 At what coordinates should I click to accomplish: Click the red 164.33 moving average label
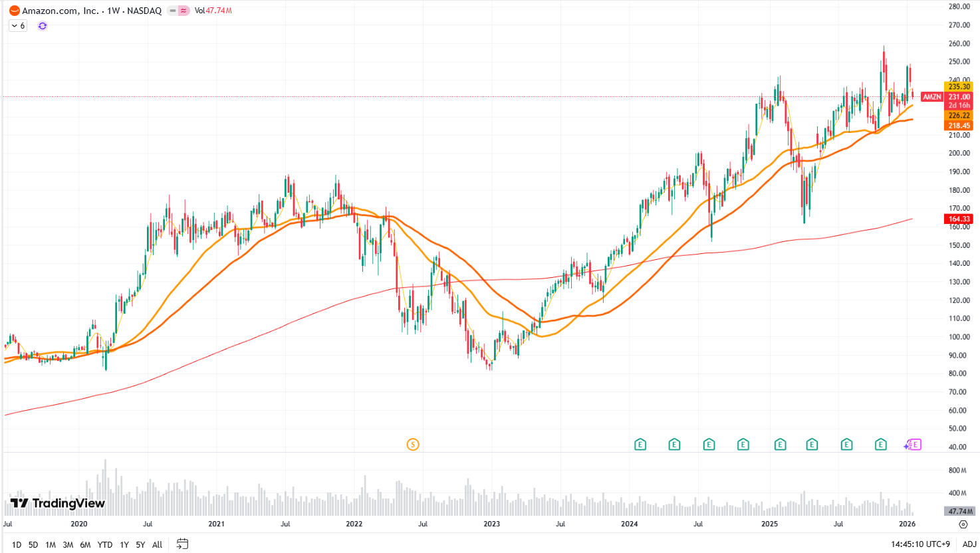(959, 219)
